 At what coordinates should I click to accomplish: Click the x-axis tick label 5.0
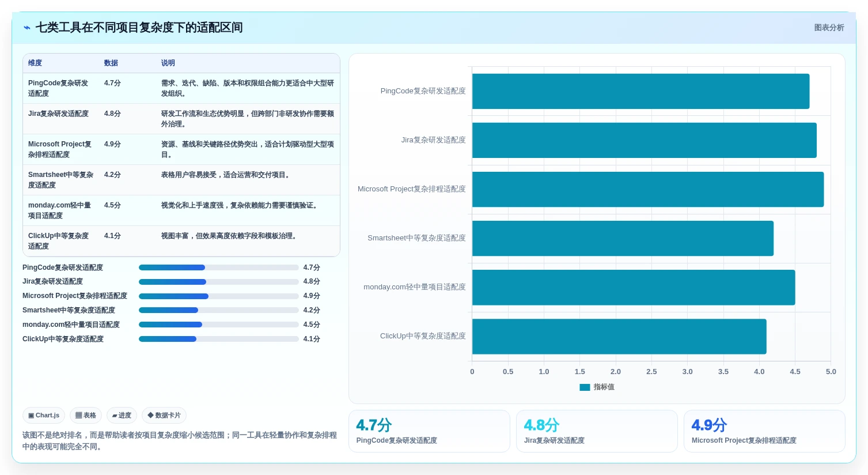[x=831, y=372]
